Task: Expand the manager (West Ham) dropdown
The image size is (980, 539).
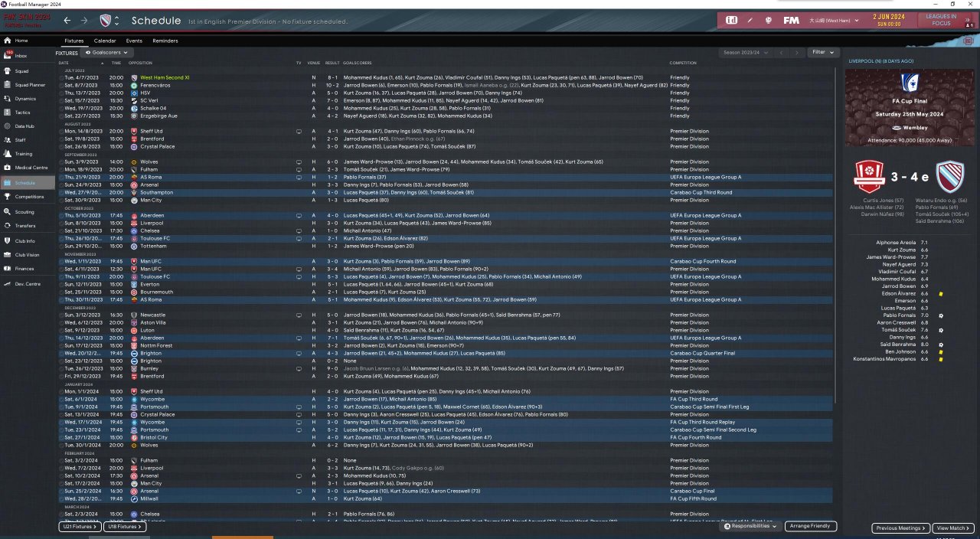Action: pyautogui.click(x=835, y=20)
